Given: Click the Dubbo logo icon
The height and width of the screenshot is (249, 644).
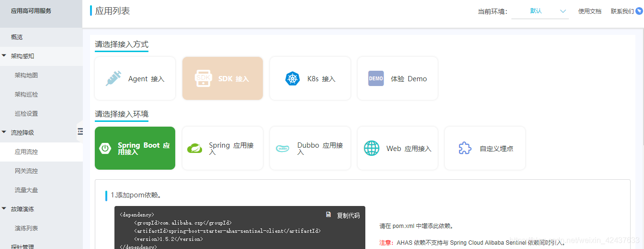Looking at the screenshot, I should click(282, 148).
